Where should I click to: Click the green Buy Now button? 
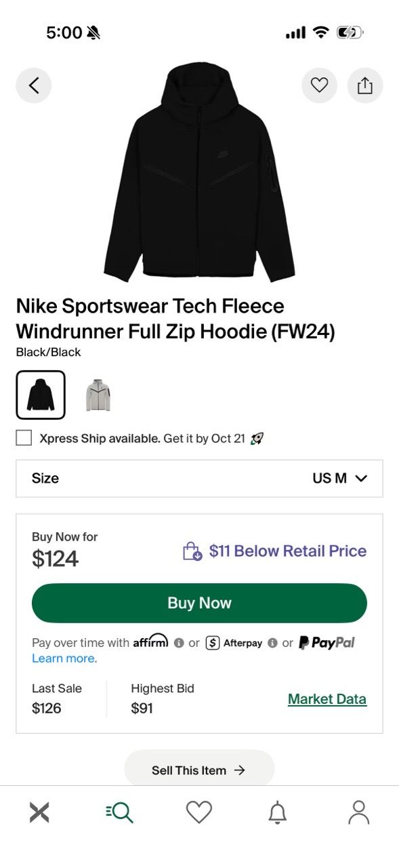pos(199,603)
